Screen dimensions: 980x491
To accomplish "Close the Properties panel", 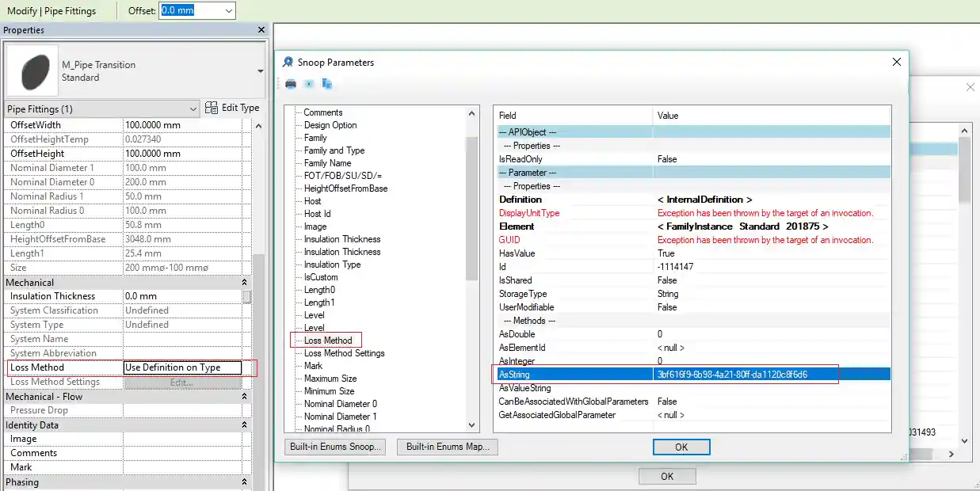I will coord(261,30).
